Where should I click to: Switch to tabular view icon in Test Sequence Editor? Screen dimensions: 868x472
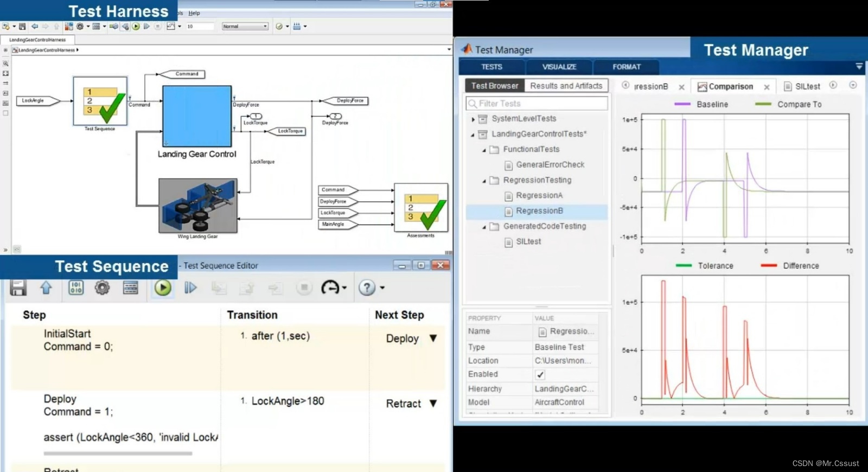130,288
